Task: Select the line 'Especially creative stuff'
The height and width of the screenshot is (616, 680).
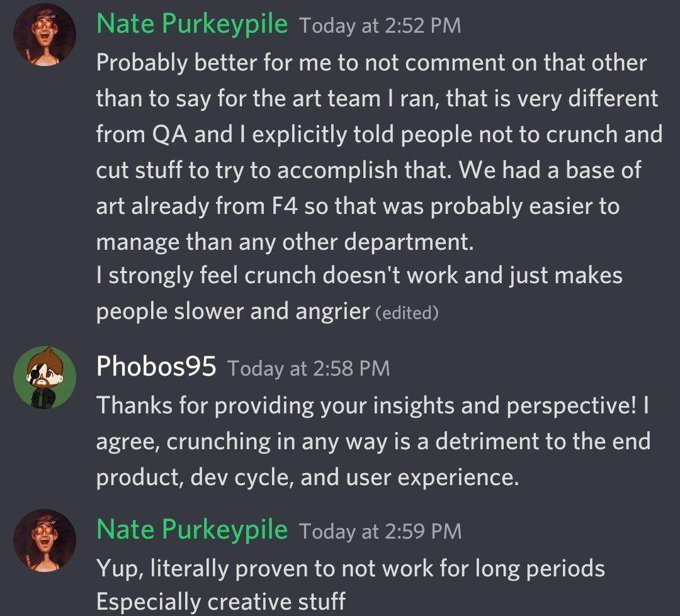Action: tap(221, 602)
